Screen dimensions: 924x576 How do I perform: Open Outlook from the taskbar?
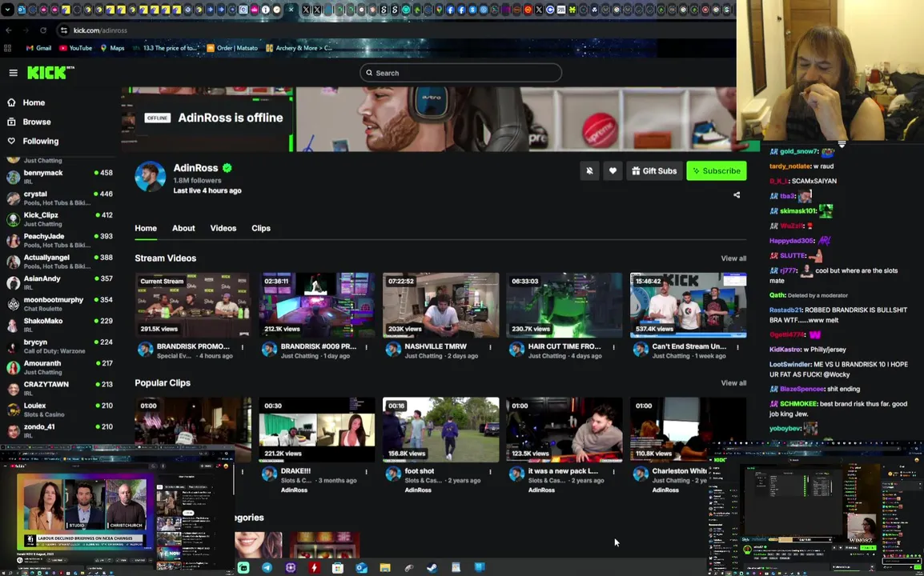(361, 568)
